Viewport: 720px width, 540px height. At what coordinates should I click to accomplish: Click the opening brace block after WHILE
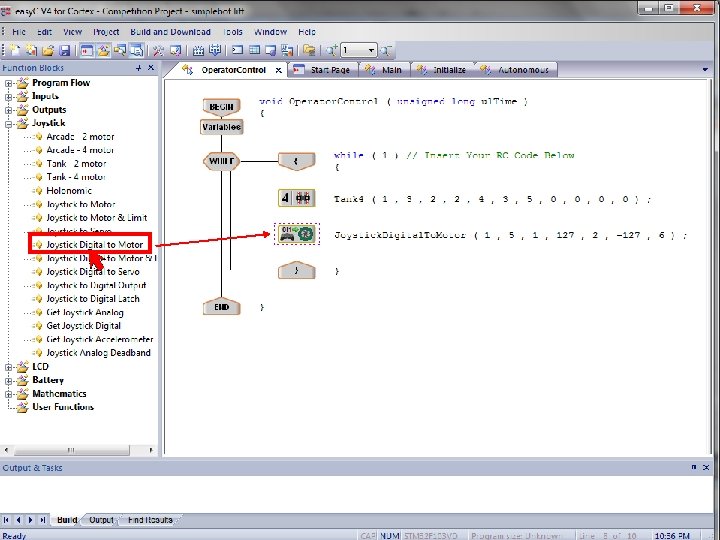pyautogui.click(x=297, y=161)
